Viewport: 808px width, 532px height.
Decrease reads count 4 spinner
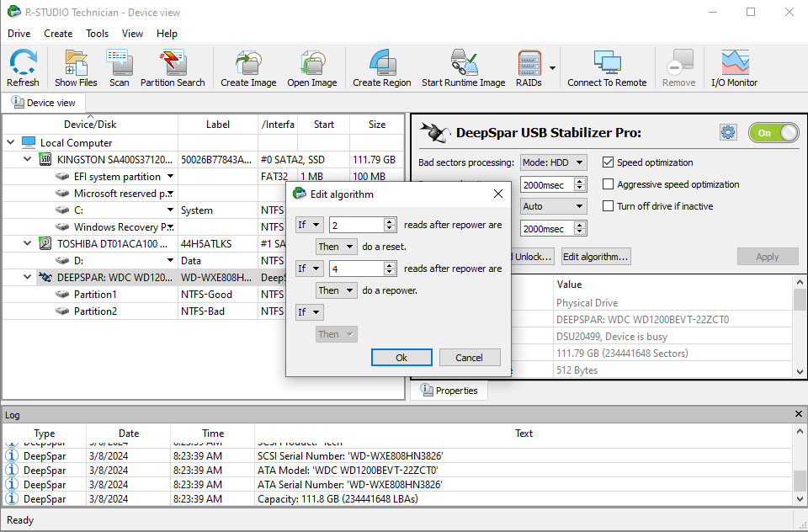pos(390,272)
